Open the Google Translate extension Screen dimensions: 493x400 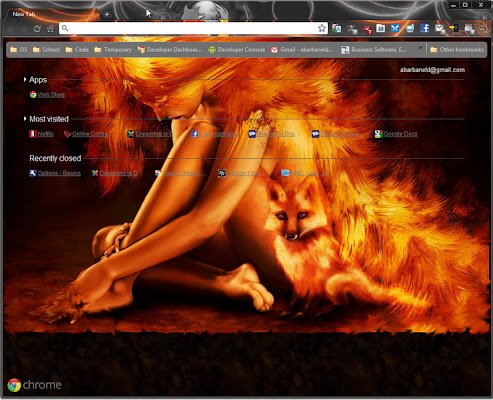coord(337,29)
